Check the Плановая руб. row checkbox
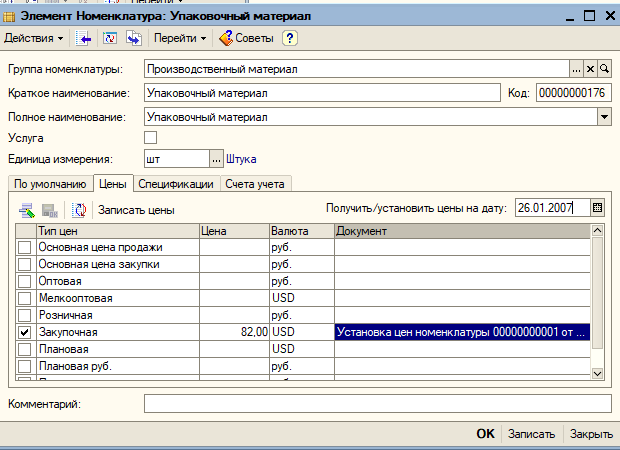Screen dimensions: 620x450 point(25,367)
